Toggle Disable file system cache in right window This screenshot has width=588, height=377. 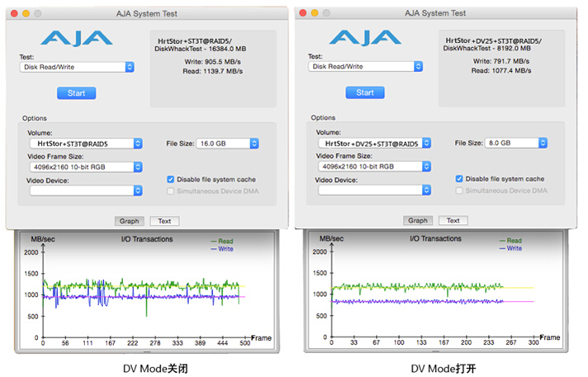459,179
